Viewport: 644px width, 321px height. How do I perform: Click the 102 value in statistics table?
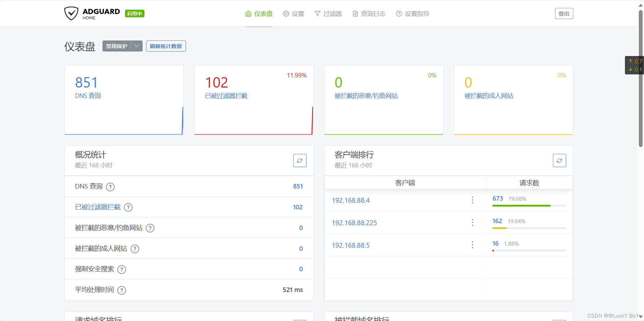(298, 207)
